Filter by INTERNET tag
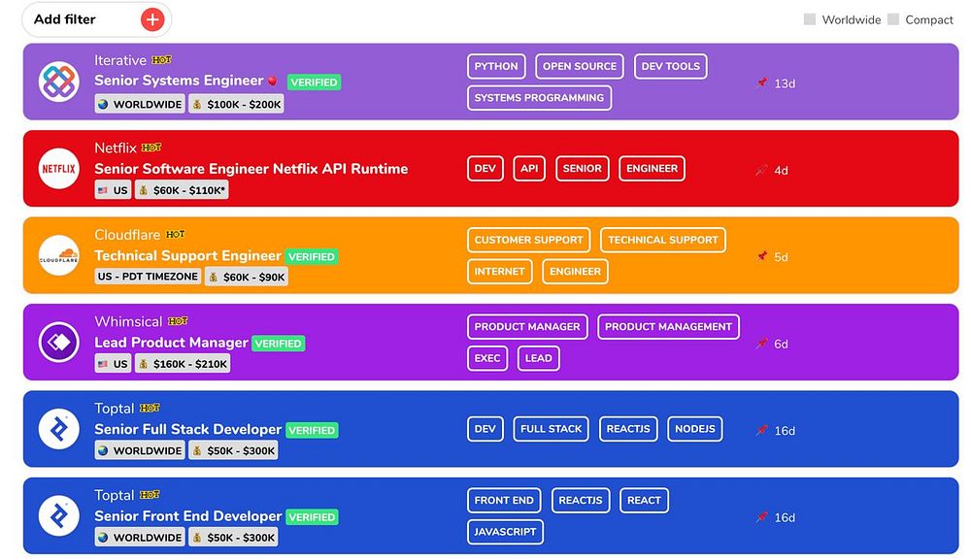Viewport: 971px width, 560px height. tap(499, 272)
